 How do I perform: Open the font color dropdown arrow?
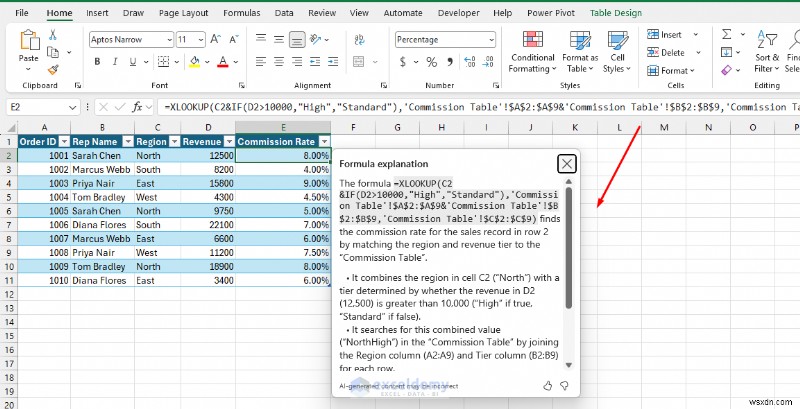236,62
